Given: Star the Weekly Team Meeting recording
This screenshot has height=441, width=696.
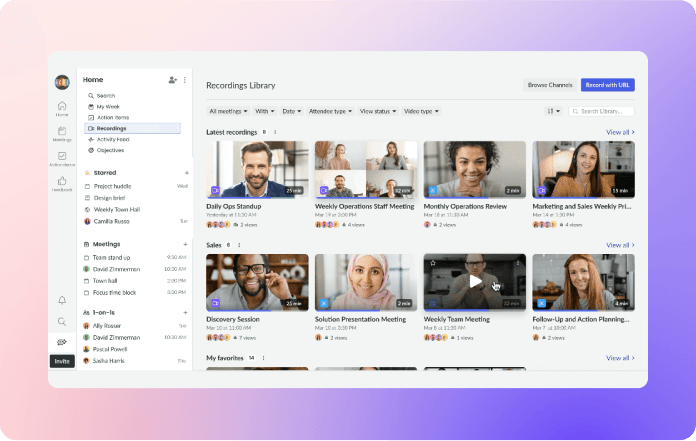Looking at the screenshot, I should (x=432, y=262).
